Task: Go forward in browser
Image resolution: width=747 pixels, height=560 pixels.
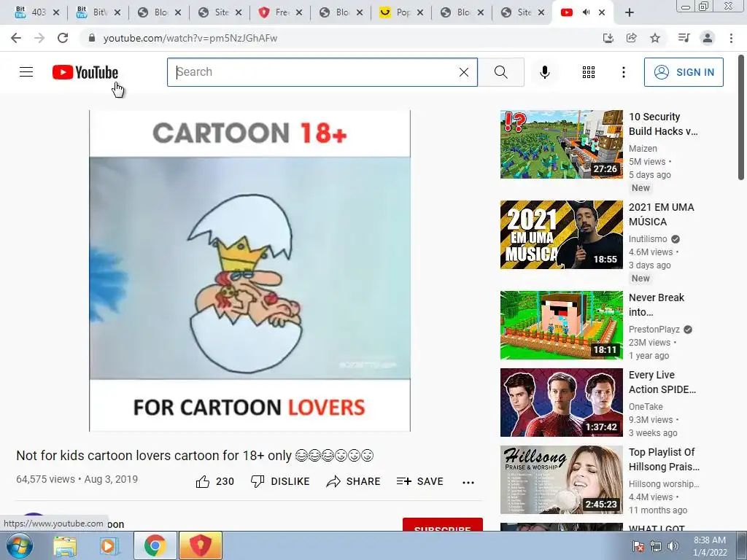Action: 39,38
